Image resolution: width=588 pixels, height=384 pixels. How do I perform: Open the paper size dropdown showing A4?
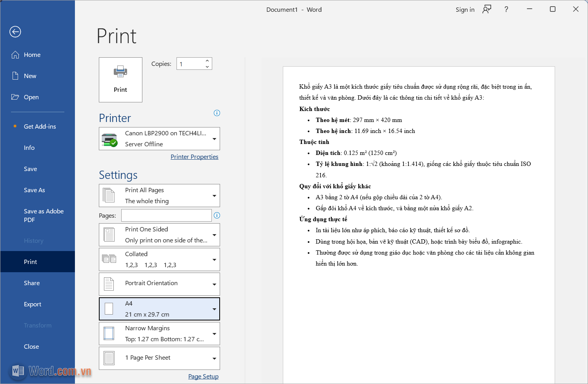pyautogui.click(x=214, y=309)
